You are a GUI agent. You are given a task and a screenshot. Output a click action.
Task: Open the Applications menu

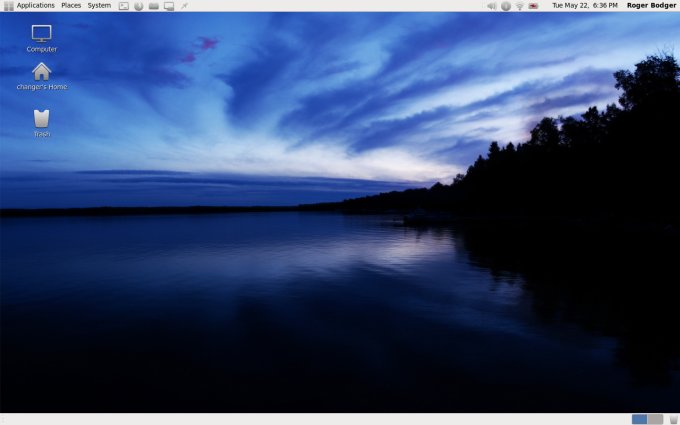point(35,6)
